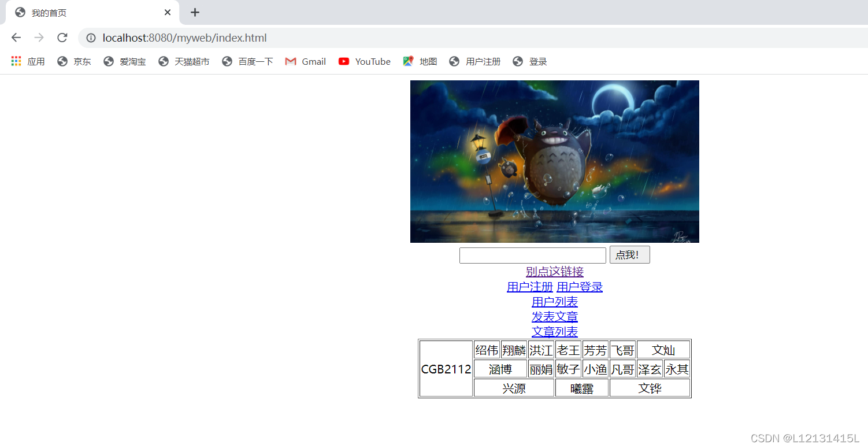
Task: Click the 飞哥 table cell
Action: point(622,350)
